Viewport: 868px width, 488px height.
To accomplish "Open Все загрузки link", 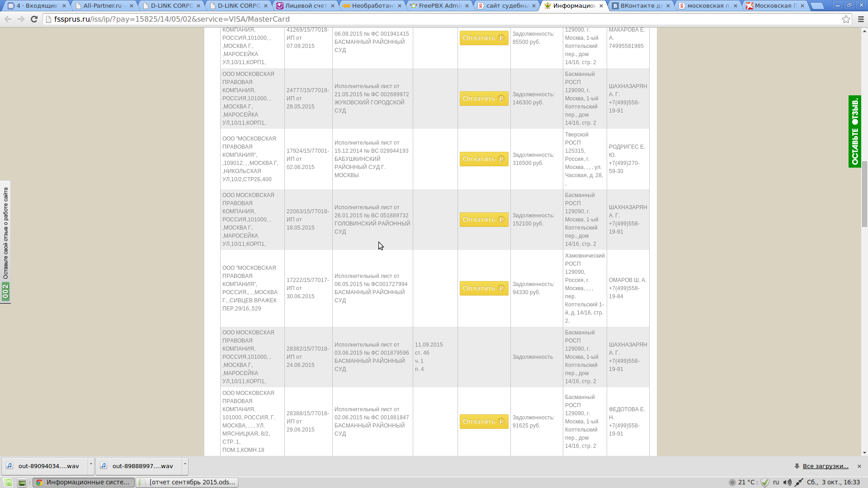I will pos(825,466).
